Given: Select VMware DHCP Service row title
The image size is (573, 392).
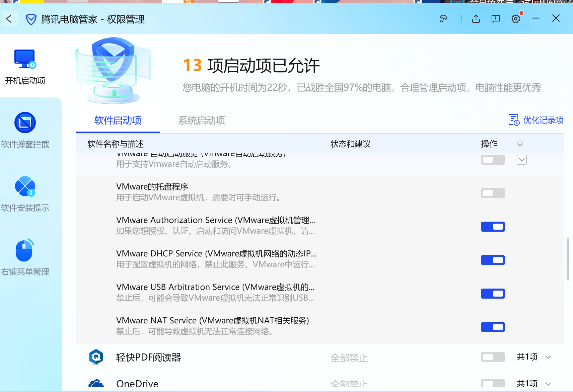Looking at the screenshot, I should click(216, 253).
